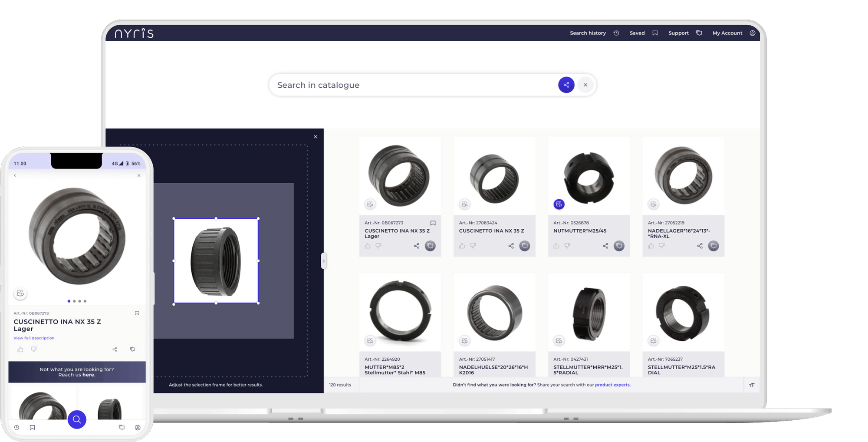
Task: Open chat for the NADELLAGER product
Action: [x=713, y=246]
